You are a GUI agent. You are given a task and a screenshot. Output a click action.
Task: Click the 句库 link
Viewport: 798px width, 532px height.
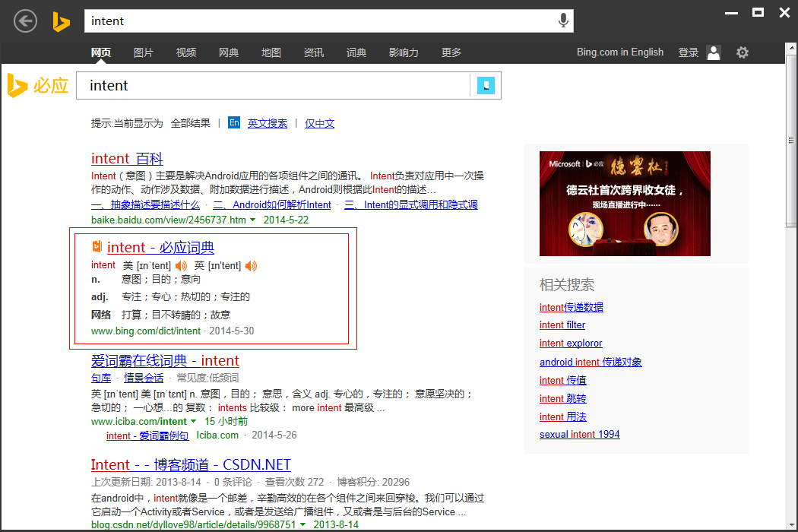coord(101,378)
